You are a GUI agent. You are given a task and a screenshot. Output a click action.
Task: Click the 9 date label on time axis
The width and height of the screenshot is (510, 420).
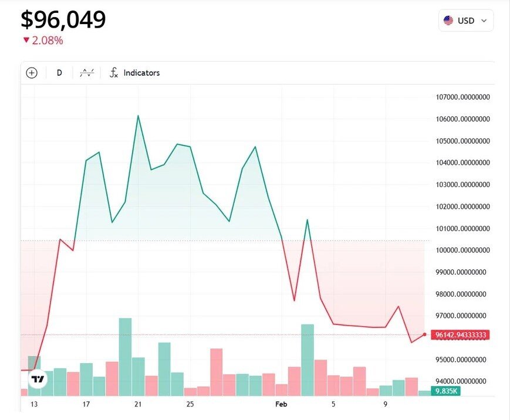click(x=385, y=404)
